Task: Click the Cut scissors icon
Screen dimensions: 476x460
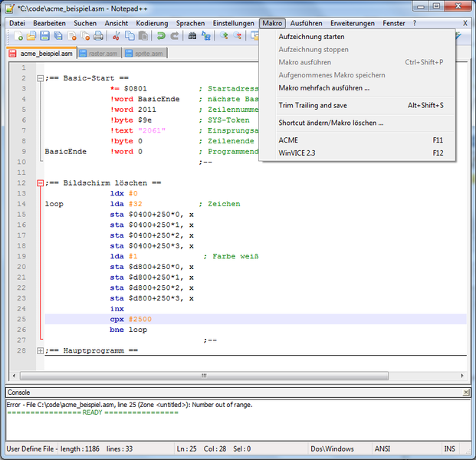Action: [x=116, y=36]
